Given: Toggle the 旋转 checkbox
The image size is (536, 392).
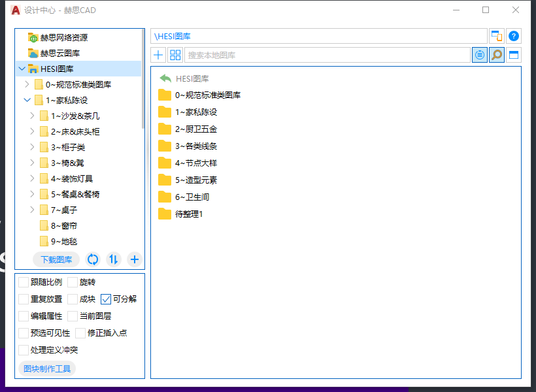Looking at the screenshot, I should pyautogui.click(x=73, y=282).
